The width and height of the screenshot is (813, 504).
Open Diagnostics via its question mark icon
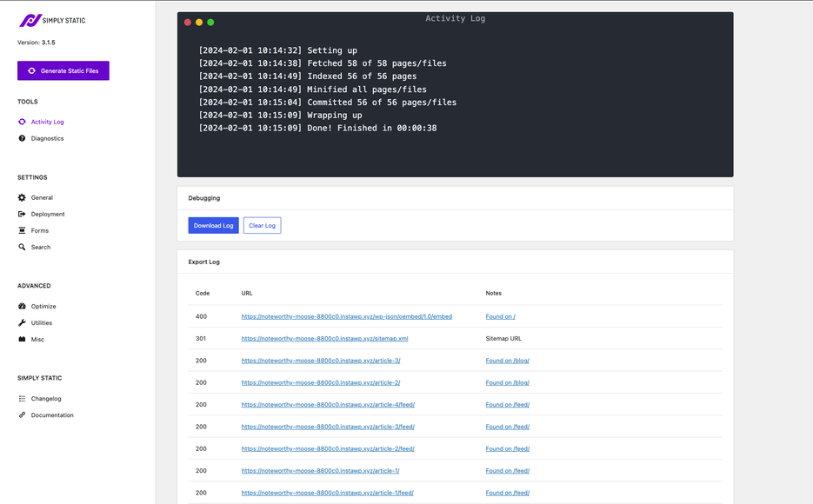[x=20, y=138]
